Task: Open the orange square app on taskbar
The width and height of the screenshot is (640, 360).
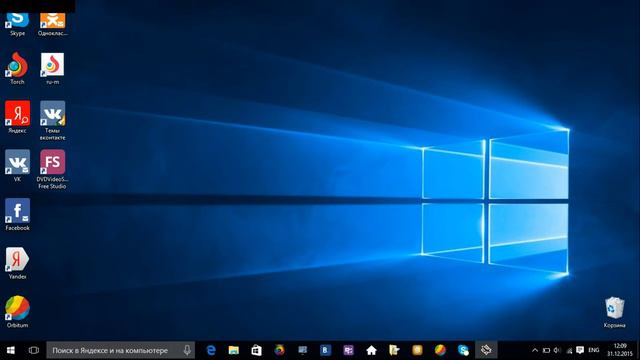Action: (417, 350)
